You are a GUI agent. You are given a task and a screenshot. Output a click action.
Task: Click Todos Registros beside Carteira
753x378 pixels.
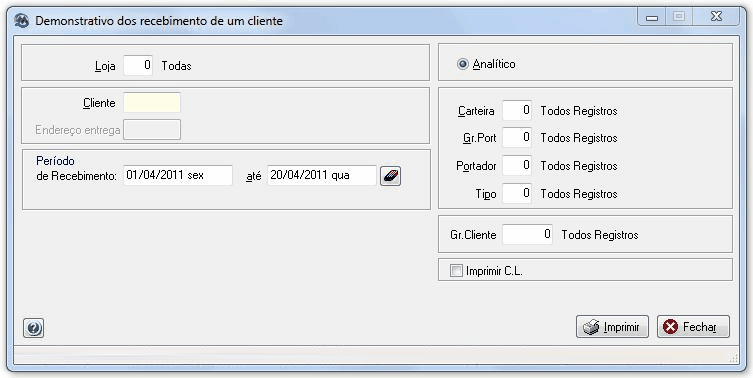(x=579, y=111)
